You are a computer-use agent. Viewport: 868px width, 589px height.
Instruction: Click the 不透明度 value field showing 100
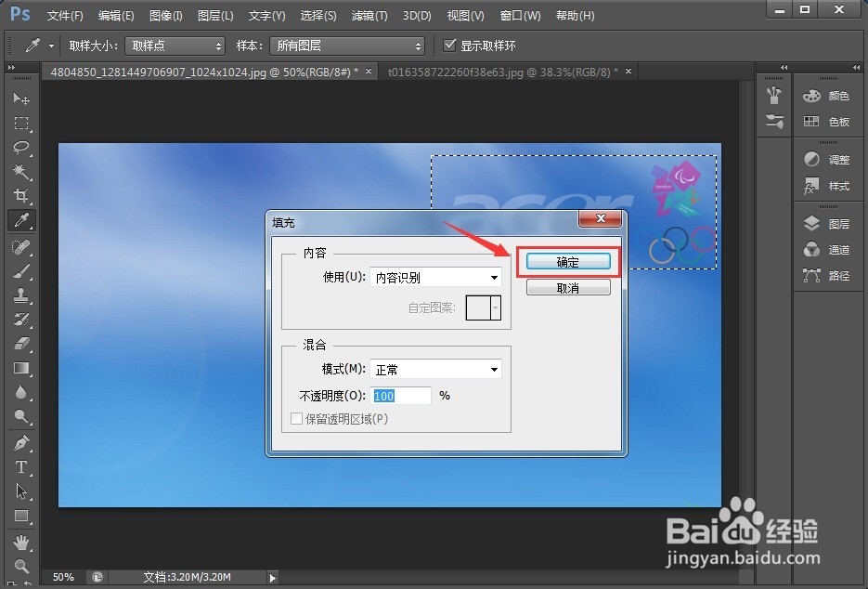click(401, 395)
